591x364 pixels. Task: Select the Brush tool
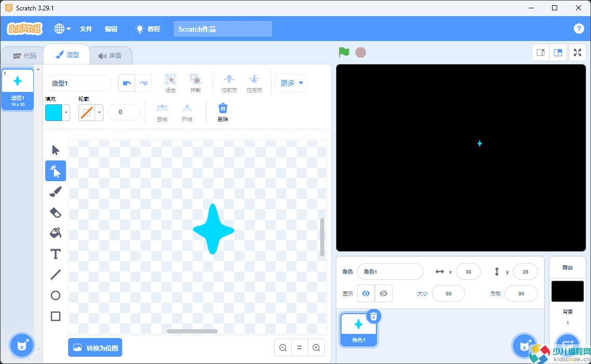tap(56, 192)
